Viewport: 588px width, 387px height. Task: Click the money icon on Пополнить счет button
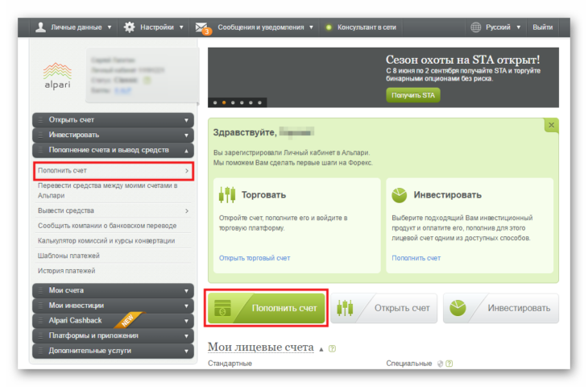(222, 308)
